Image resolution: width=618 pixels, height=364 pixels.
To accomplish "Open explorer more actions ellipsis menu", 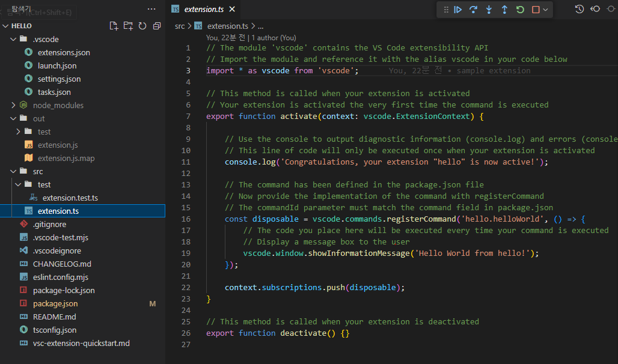I will tap(151, 9).
